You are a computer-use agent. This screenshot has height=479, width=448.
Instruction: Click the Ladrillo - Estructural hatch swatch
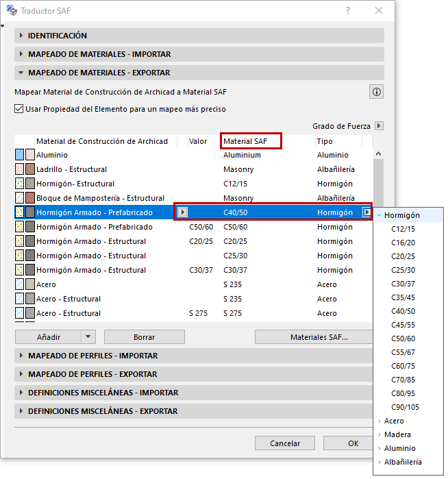pos(20,169)
